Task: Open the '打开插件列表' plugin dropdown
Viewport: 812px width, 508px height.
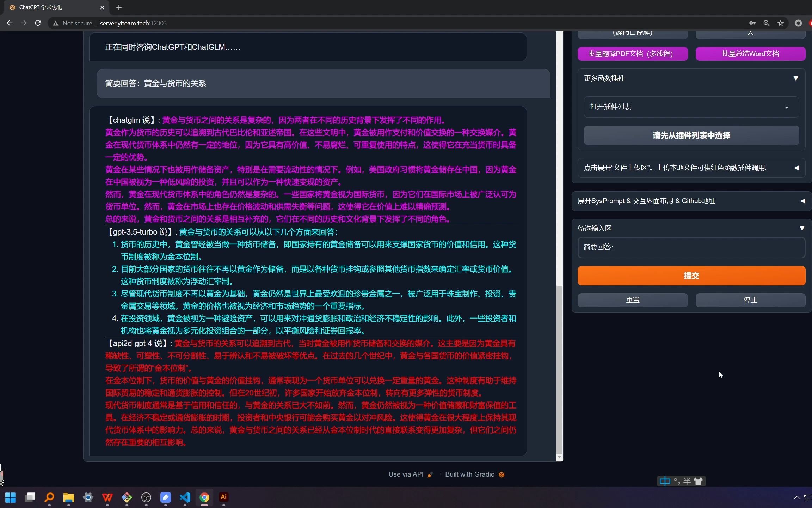Action: [690, 107]
